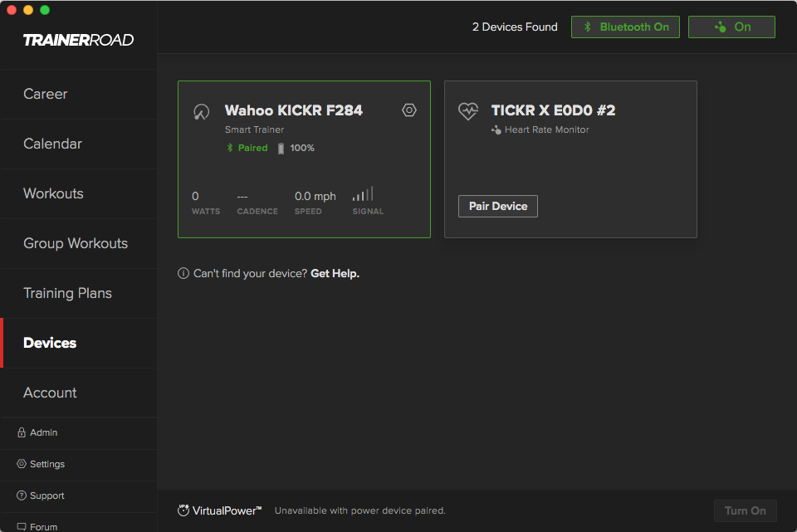The width and height of the screenshot is (797, 532).
Task: Open Group Workouts
Action: click(79, 243)
